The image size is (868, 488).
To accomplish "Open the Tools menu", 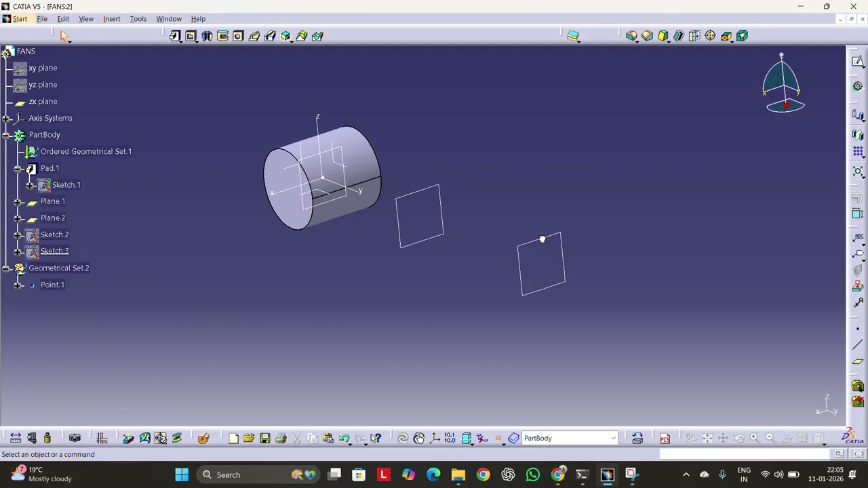I will tap(138, 19).
